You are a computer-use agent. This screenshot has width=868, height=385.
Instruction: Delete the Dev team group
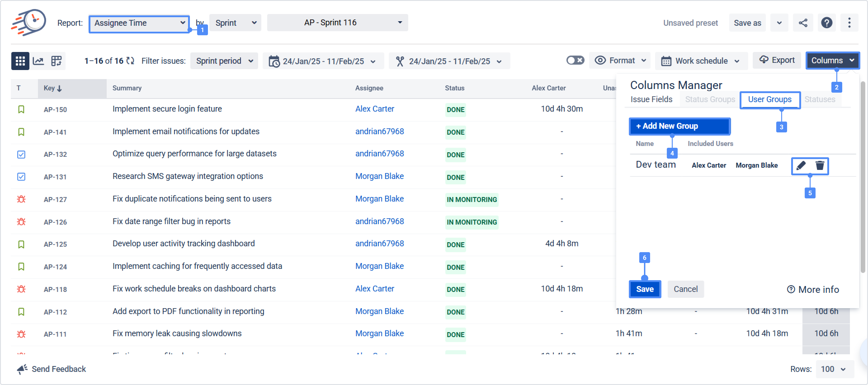[820, 165]
